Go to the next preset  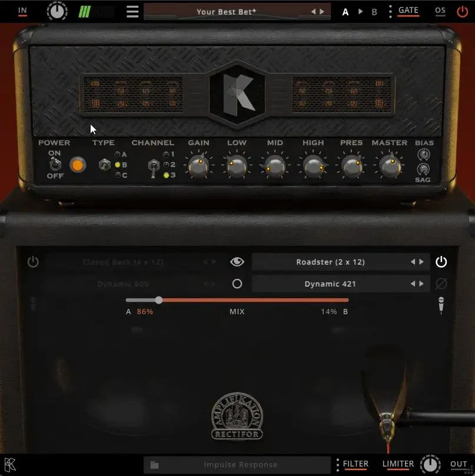(x=322, y=12)
